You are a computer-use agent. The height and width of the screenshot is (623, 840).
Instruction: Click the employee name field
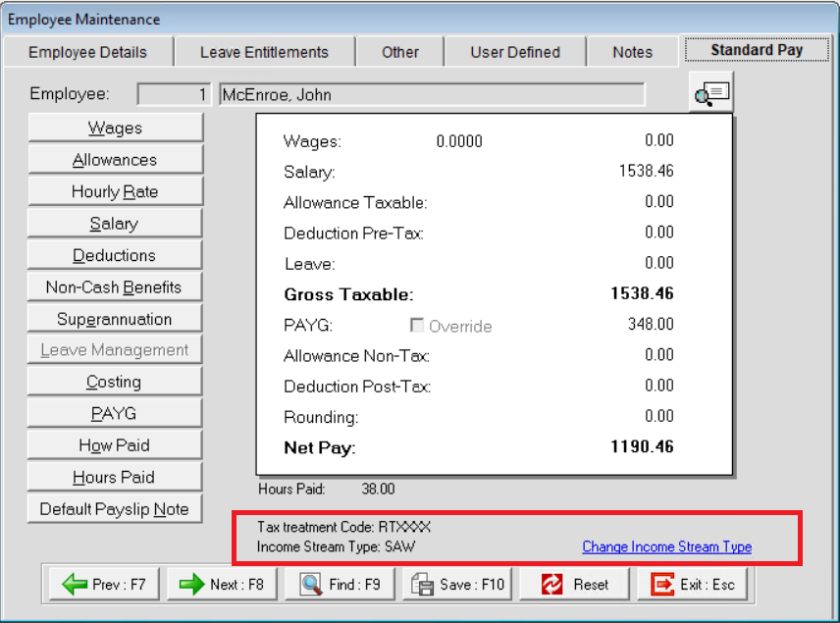(x=432, y=95)
